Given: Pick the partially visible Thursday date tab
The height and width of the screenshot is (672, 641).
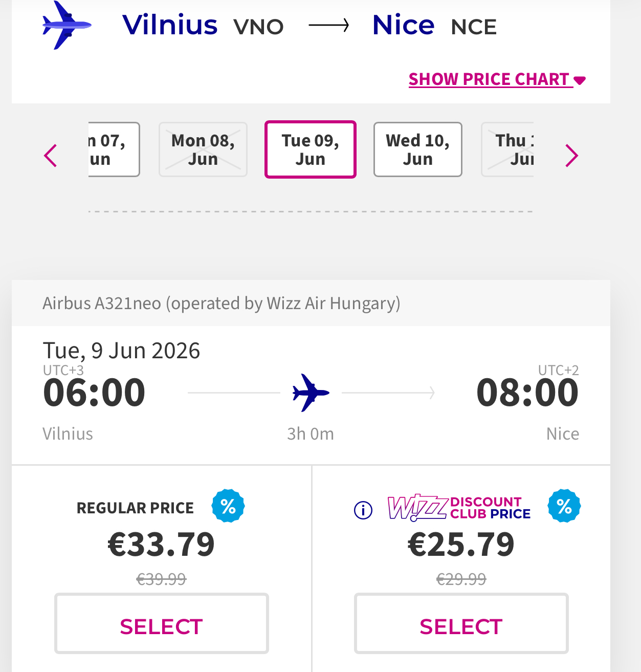Looking at the screenshot, I should 509,149.
